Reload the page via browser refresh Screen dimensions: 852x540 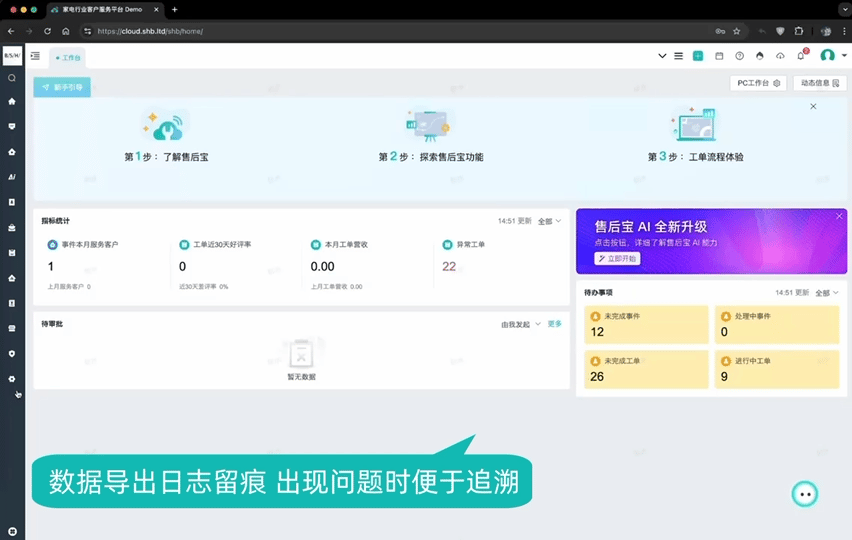[x=47, y=32]
